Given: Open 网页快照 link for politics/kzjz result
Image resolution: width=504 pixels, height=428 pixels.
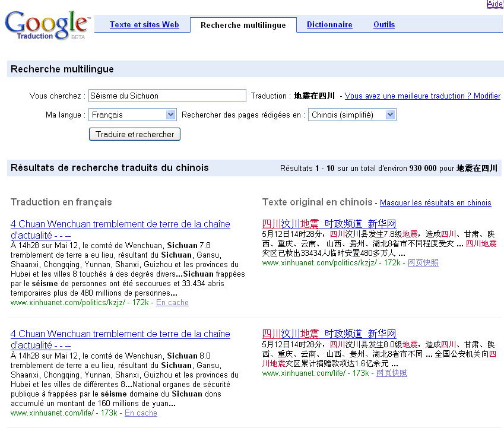Looking at the screenshot, I should click(423, 263).
